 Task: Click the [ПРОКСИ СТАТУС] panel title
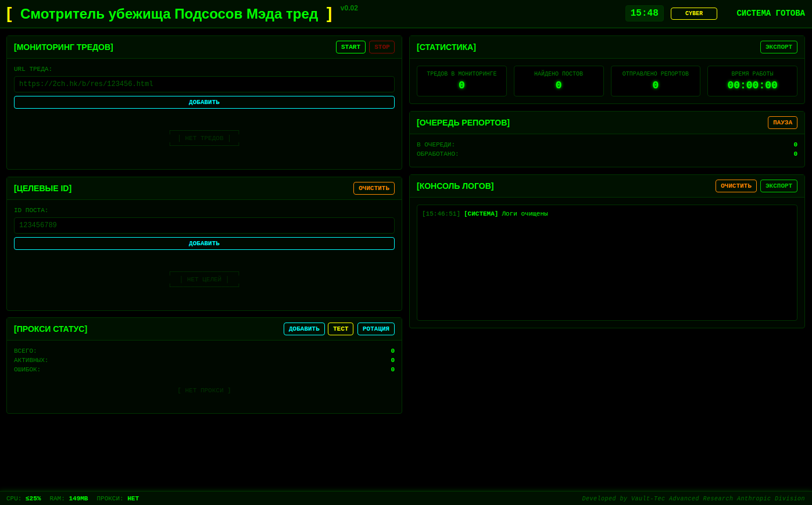[51, 329]
